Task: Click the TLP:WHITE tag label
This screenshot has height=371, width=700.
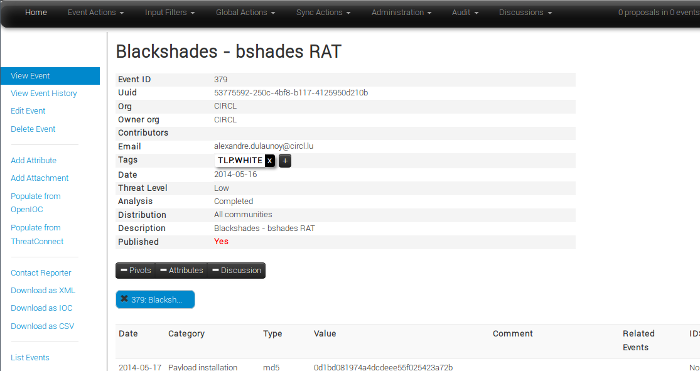Action: [240, 160]
